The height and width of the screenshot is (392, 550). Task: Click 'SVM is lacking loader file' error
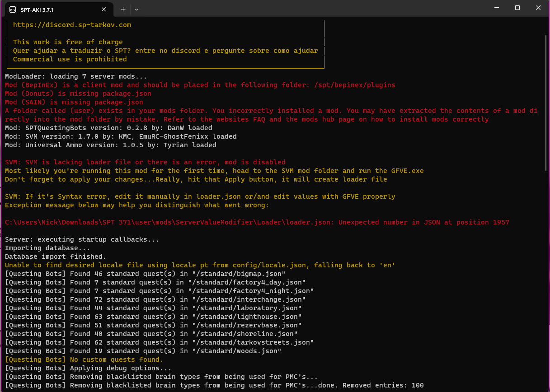(145, 162)
